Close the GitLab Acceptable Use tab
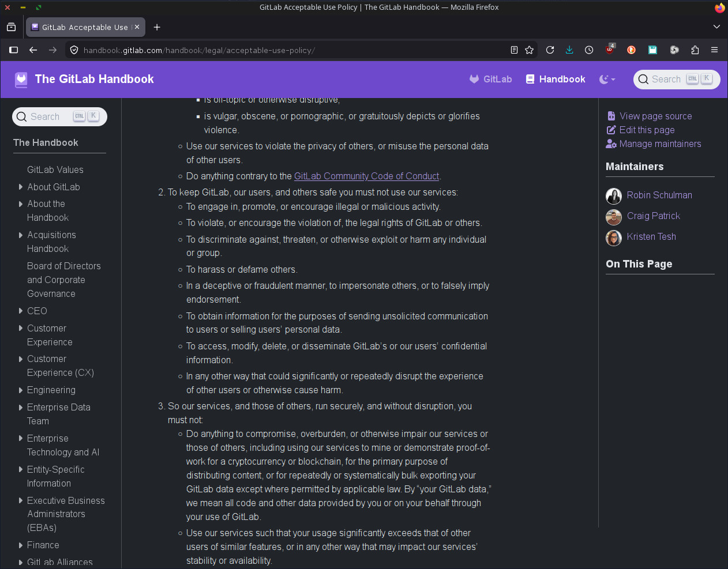The height and width of the screenshot is (569, 728). [x=137, y=27]
